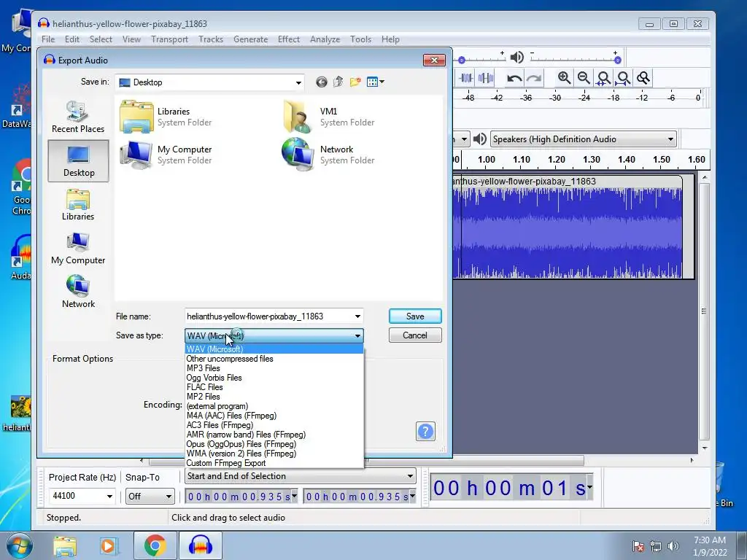Viewport: 747px width, 560px height.
Task: Click Zoom Toggle icon
Action: 643,78
